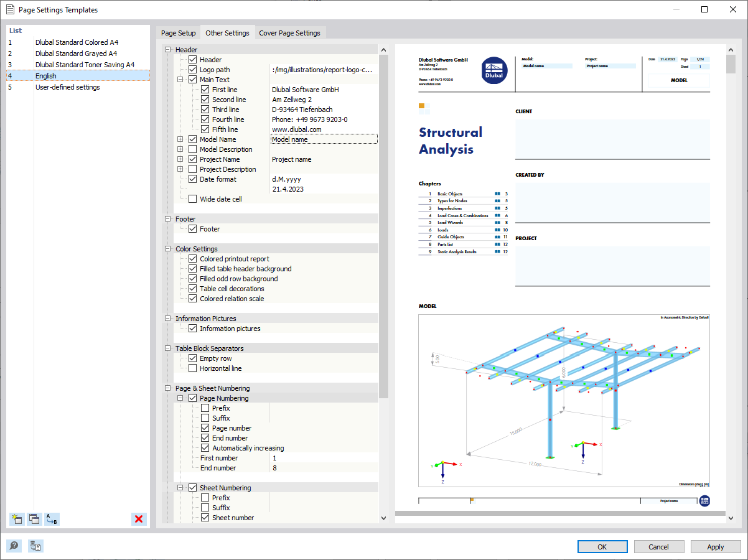Delete the selected template with the red X

tap(139, 519)
